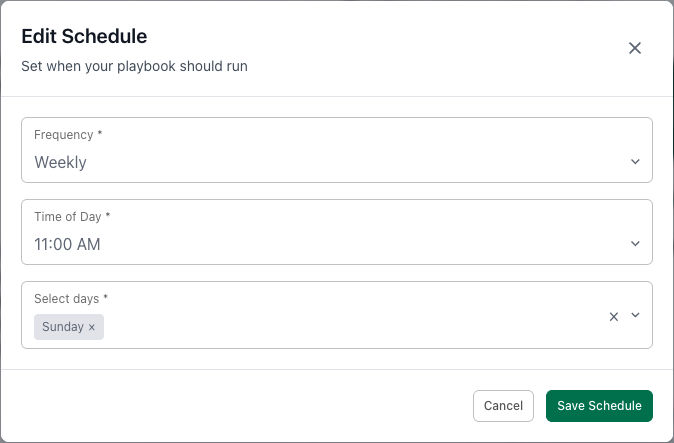This screenshot has height=443, width=674.
Task: Click the Frequency field label
Action: 63,135
